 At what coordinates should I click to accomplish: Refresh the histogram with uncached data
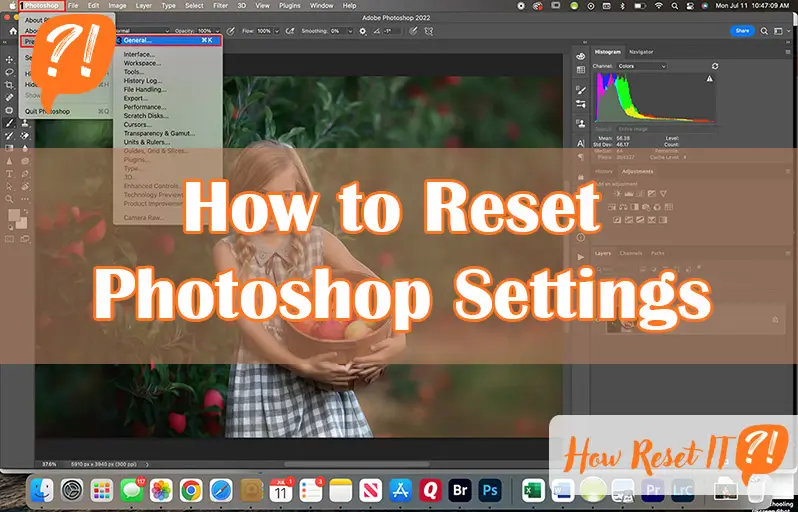click(715, 66)
